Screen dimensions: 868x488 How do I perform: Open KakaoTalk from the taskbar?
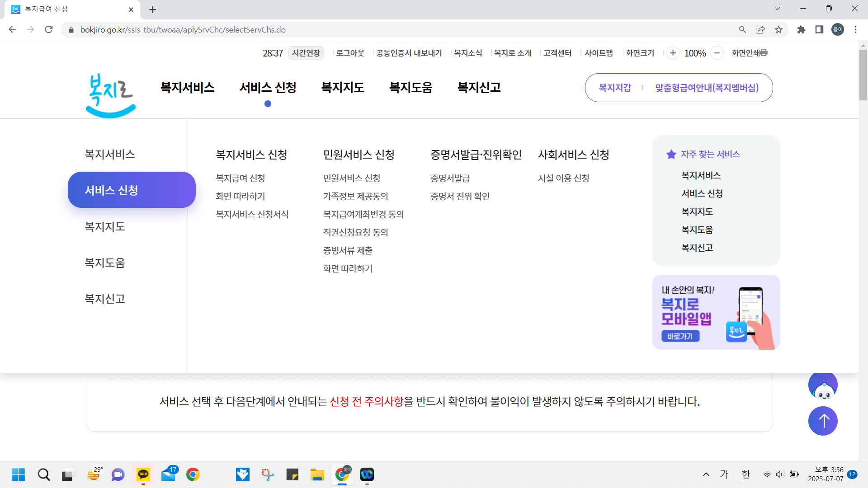pos(143,474)
